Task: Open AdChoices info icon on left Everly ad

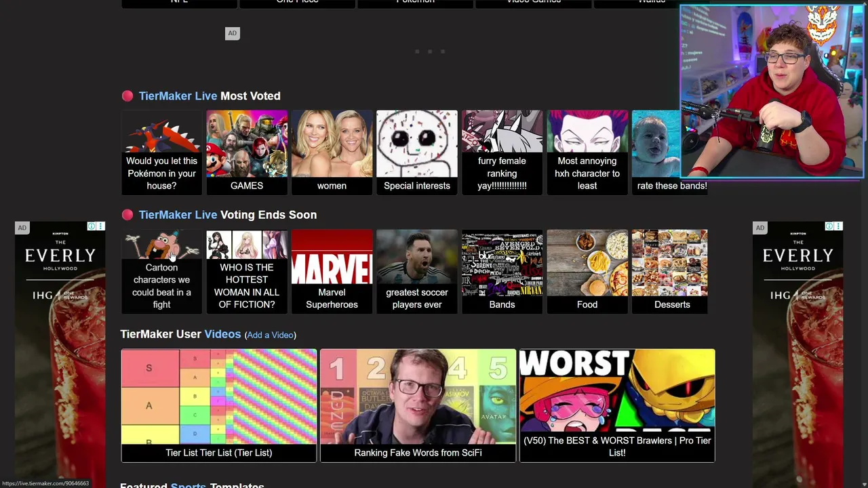Action: [92, 226]
